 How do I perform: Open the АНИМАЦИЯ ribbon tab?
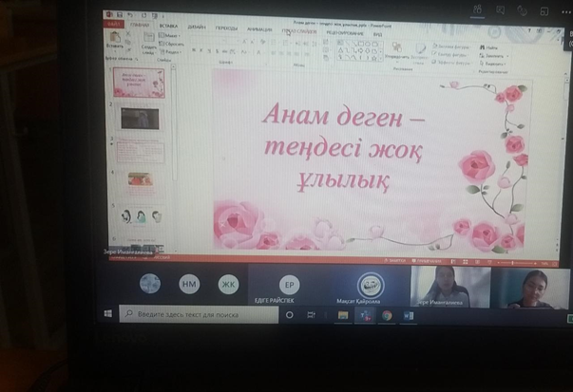[x=259, y=28]
